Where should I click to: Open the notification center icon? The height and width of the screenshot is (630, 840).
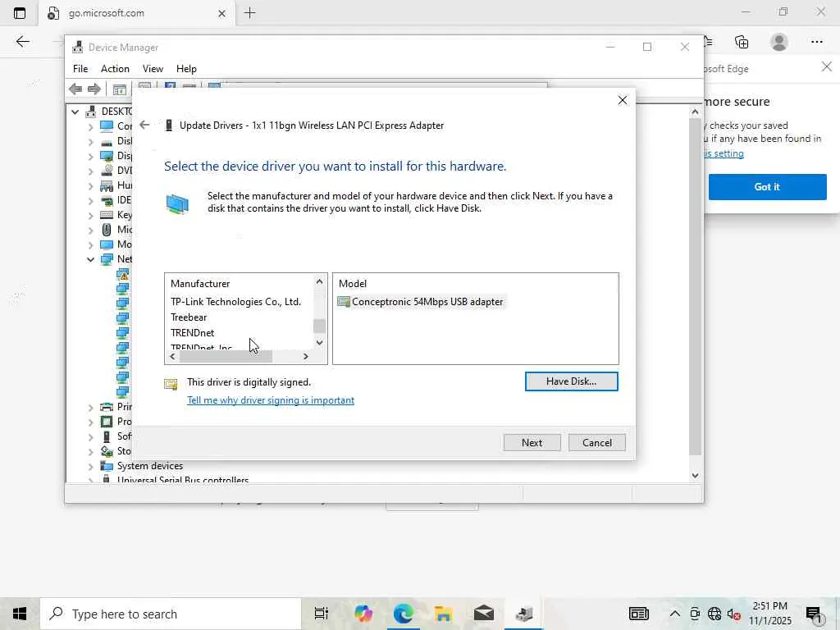click(813, 614)
